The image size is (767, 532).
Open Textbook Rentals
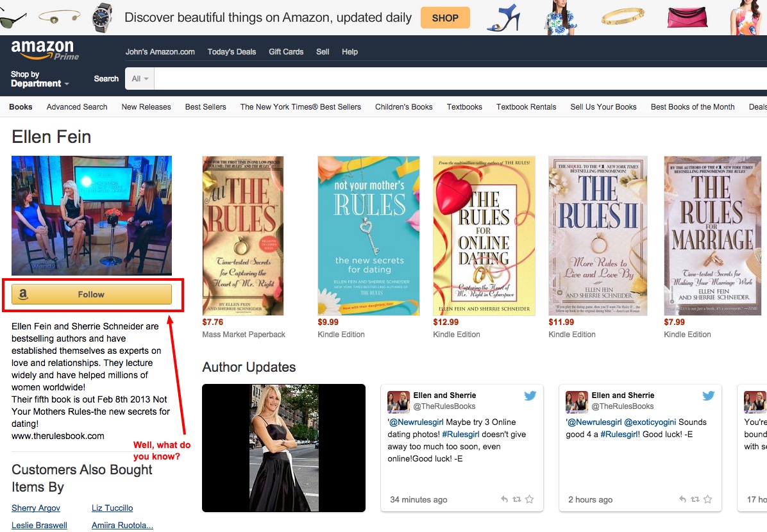(527, 107)
